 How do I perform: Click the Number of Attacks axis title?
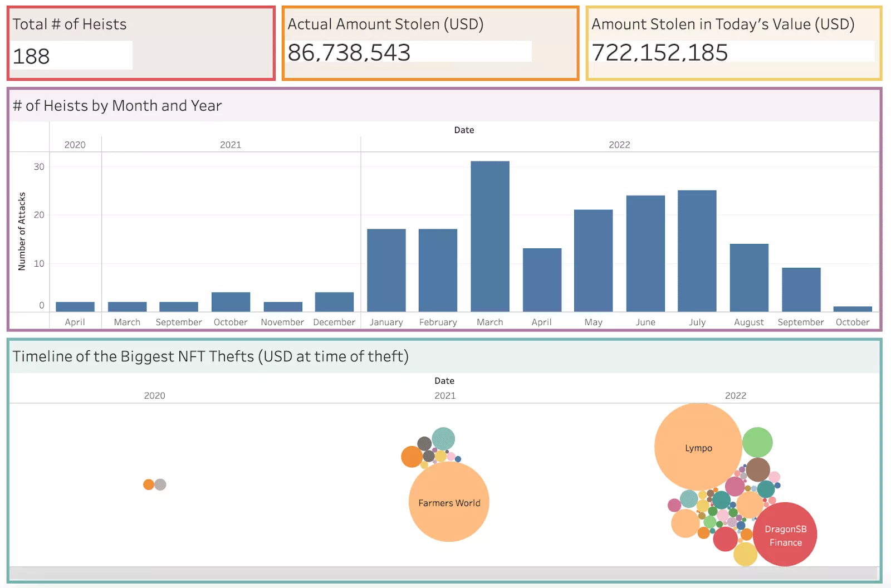click(22, 231)
